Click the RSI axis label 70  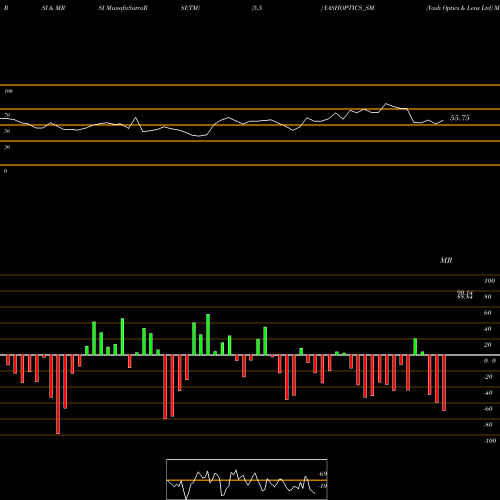7,115
